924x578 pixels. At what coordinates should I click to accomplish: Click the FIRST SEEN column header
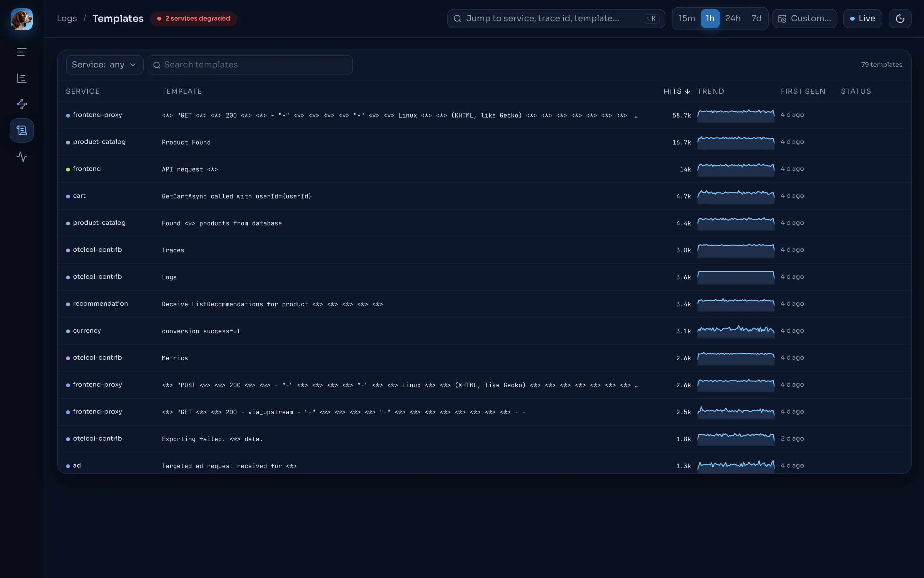pos(803,92)
